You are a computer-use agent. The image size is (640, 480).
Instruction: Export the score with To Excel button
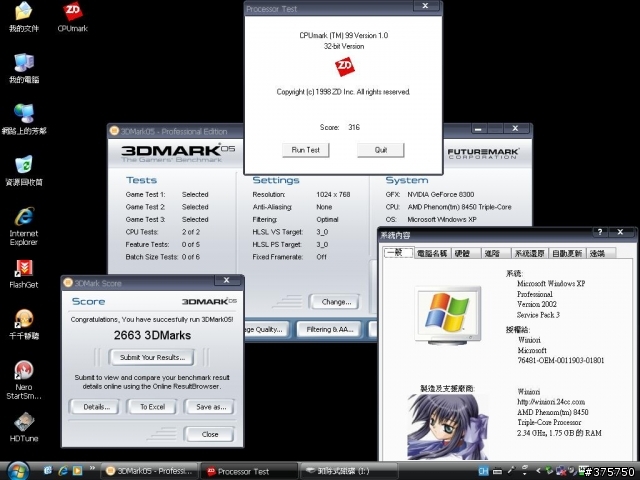click(x=151, y=407)
